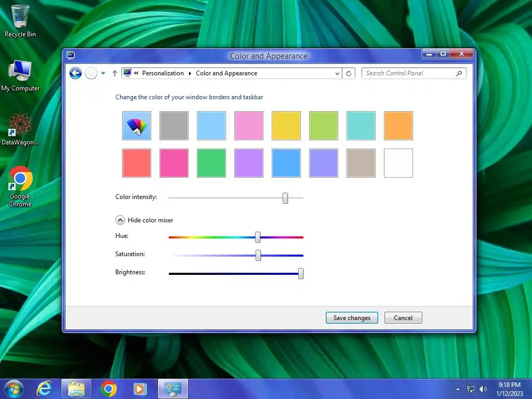Viewport: 532px width, 399px height.
Task: Click the Color intensity slider handle
Action: pyautogui.click(x=285, y=198)
